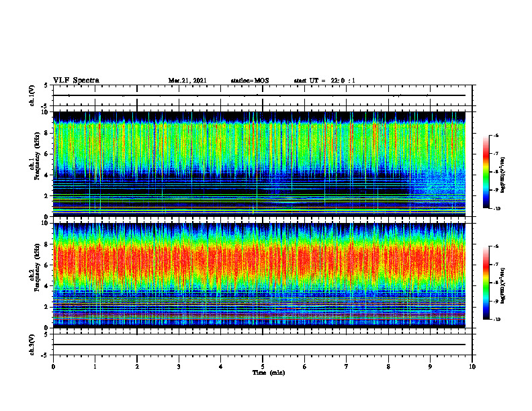Click the "-8" label on ch.2 colorbar
The width and height of the screenshot is (532, 411).
pos(496,283)
